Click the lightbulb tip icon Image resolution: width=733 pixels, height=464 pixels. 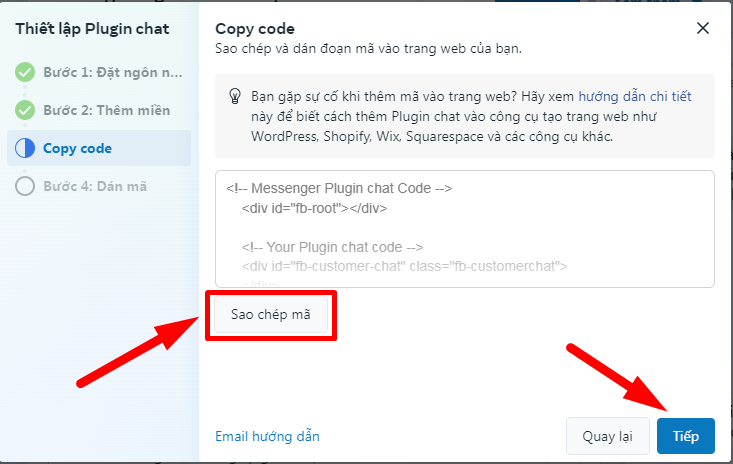pyautogui.click(x=235, y=96)
